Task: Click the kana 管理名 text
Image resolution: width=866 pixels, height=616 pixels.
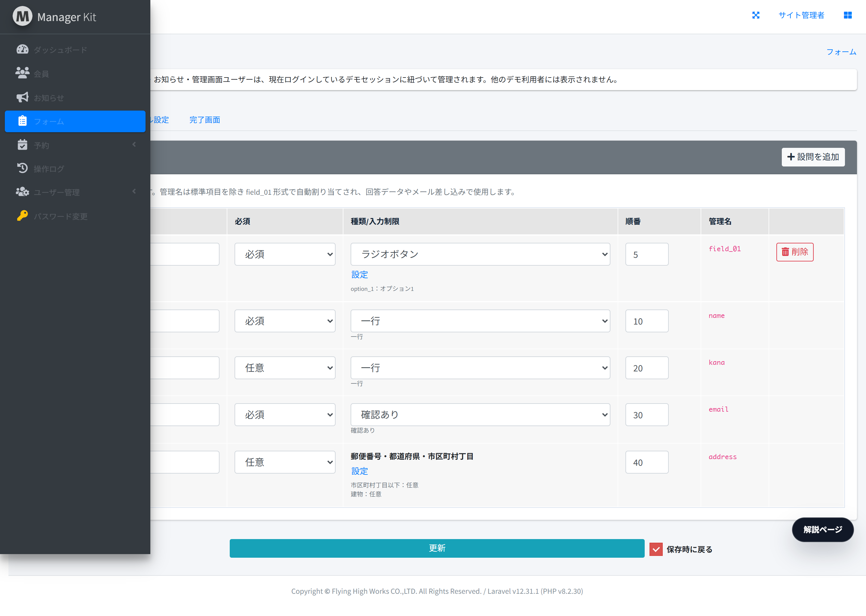Action: click(x=717, y=363)
